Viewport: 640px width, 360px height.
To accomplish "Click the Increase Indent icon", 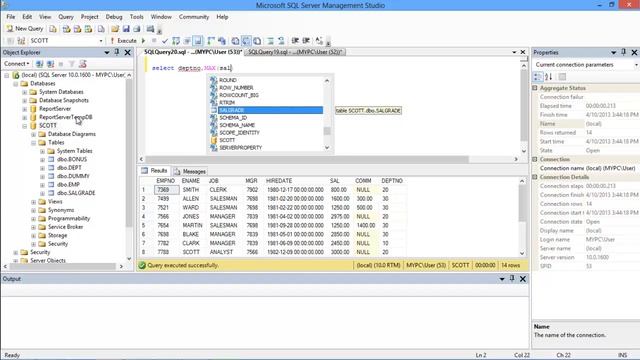I will (306, 40).
